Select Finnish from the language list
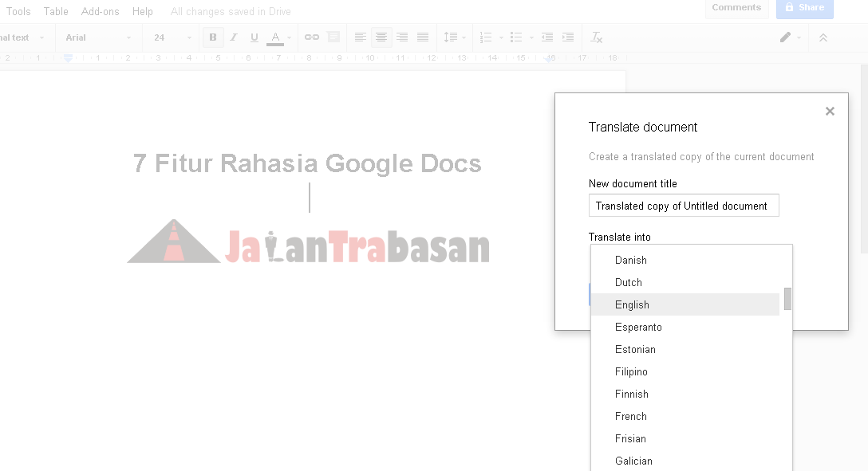The image size is (868, 471). (x=685, y=394)
